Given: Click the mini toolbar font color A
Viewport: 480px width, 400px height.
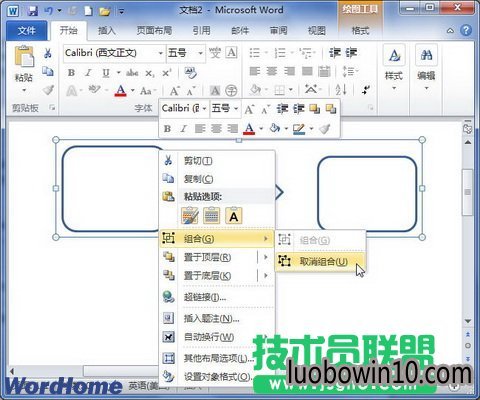Looking at the screenshot, I should (x=249, y=128).
